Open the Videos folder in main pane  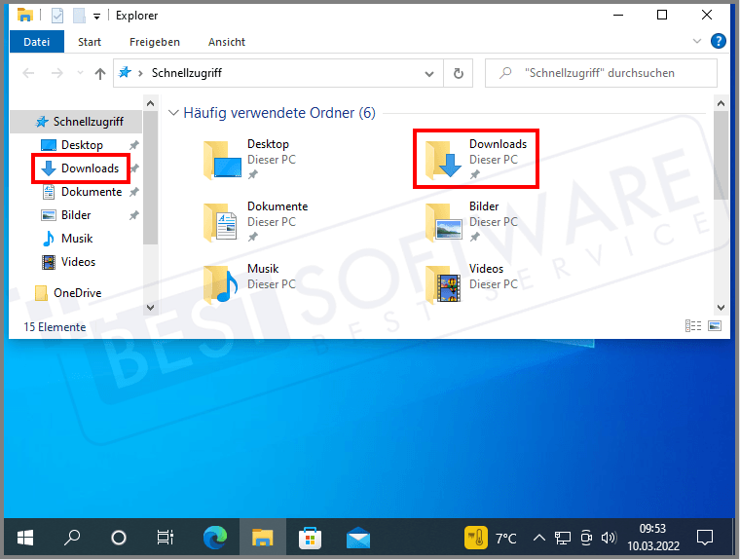(443, 283)
